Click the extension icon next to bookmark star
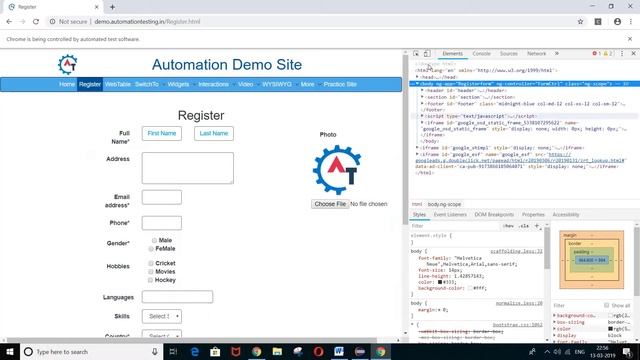 (598, 22)
